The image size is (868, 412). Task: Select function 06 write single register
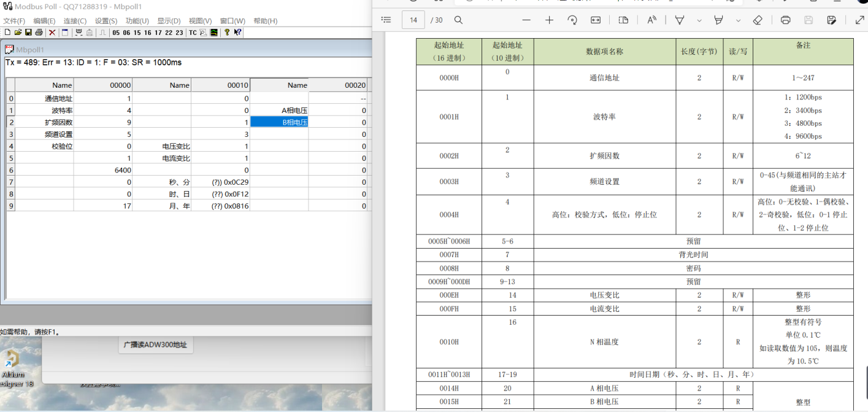(x=126, y=33)
